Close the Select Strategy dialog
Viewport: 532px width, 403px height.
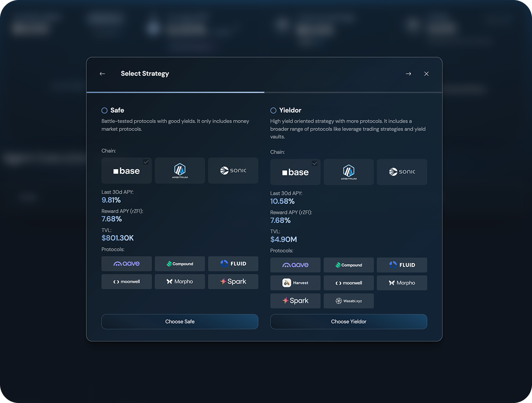tap(426, 74)
